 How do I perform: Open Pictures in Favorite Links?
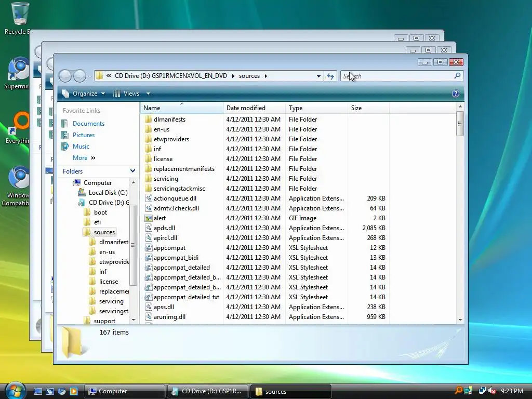point(84,135)
